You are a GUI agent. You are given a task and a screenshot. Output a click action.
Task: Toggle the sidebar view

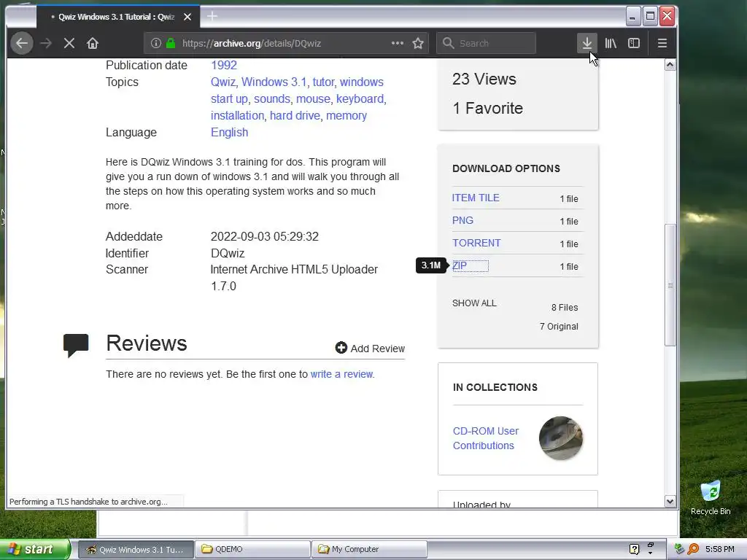634,43
